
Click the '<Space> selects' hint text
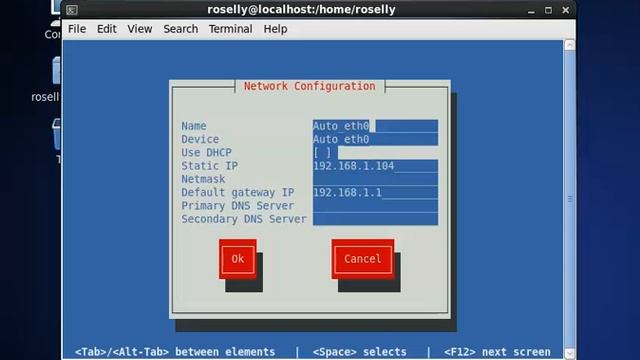tap(360, 352)
